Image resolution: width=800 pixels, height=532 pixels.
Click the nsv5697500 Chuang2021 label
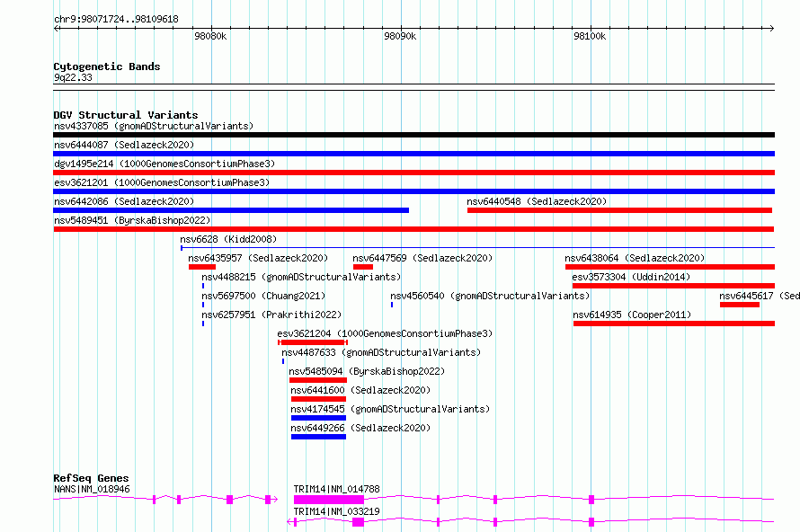263,296
